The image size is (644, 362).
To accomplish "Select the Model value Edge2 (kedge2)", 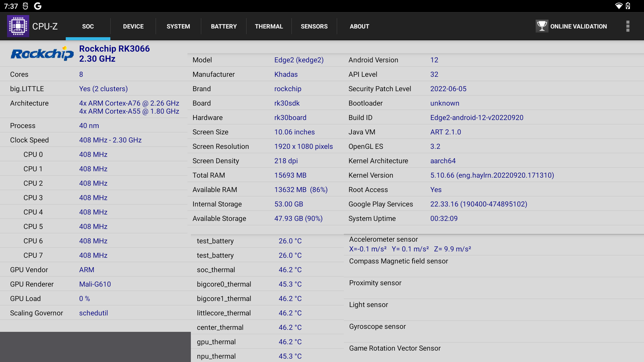I will point(299,60).
